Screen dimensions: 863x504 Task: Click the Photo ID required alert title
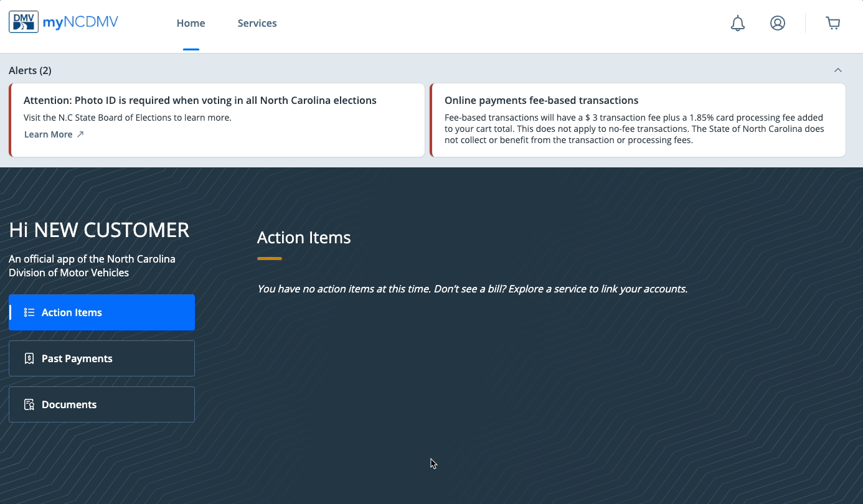pos(200,100)
